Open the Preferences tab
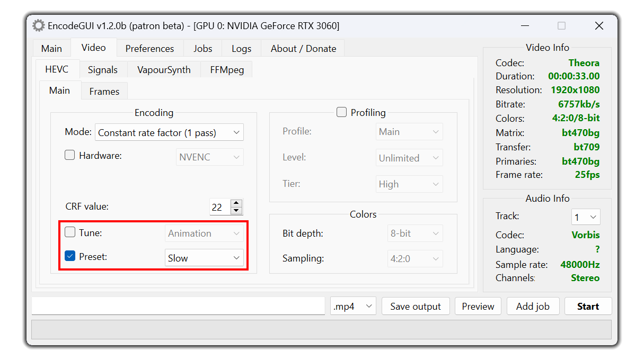Viewport: 644px width, 360px height. coord(149,48)
